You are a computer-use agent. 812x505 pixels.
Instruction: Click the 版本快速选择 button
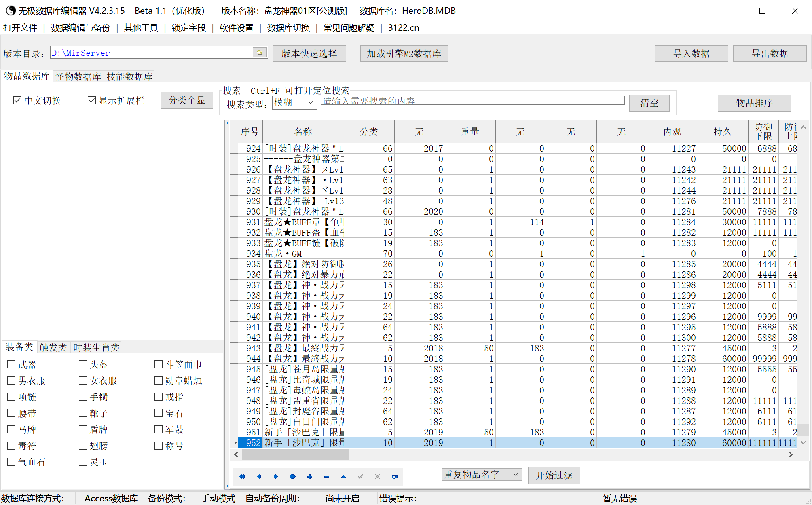309,54
